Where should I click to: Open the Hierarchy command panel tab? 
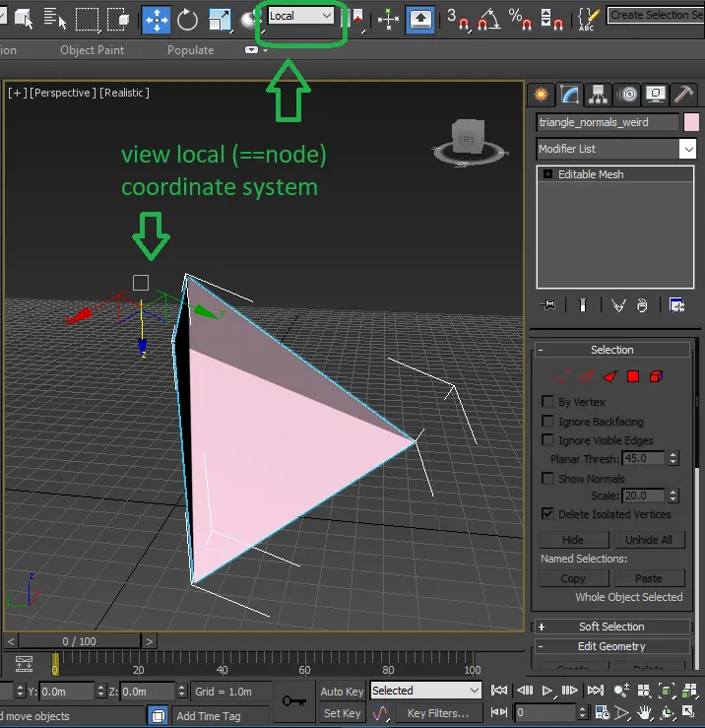598,95
